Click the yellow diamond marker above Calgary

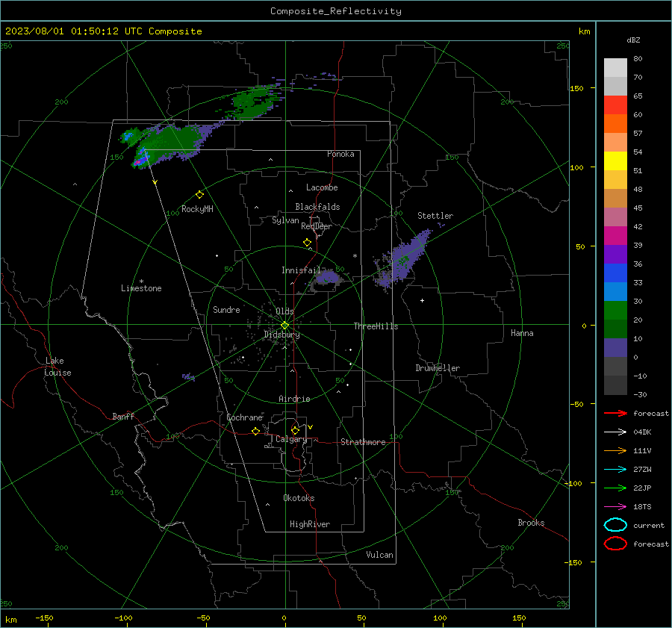295,430
